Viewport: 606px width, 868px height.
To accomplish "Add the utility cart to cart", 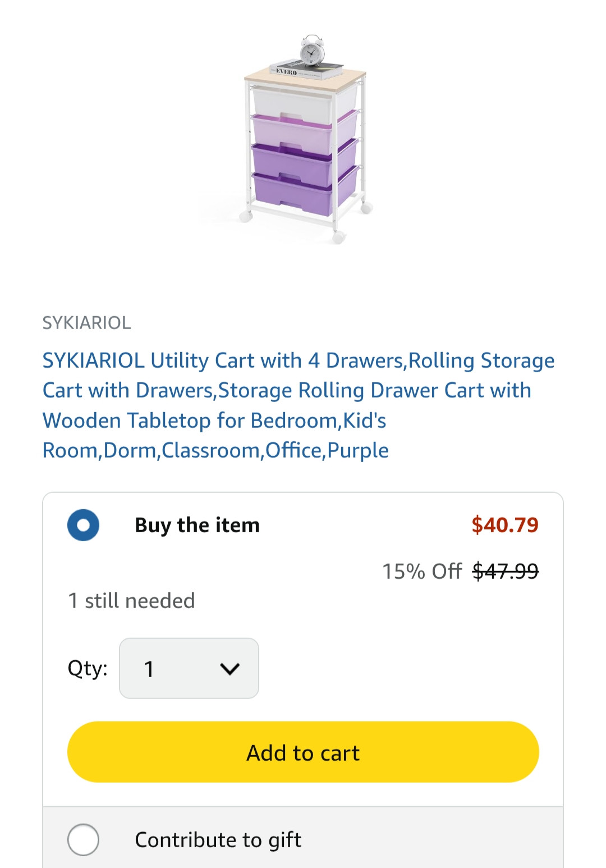I will (303, 752).
